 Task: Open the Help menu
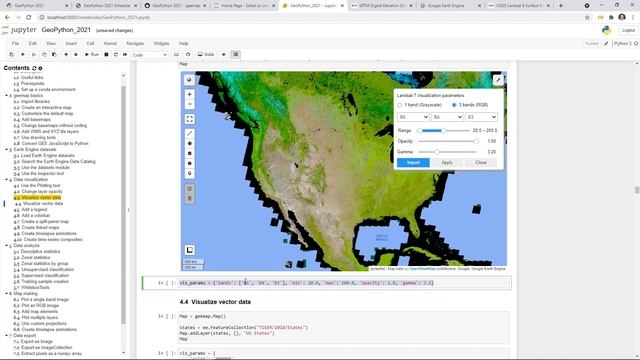point(184,43)
